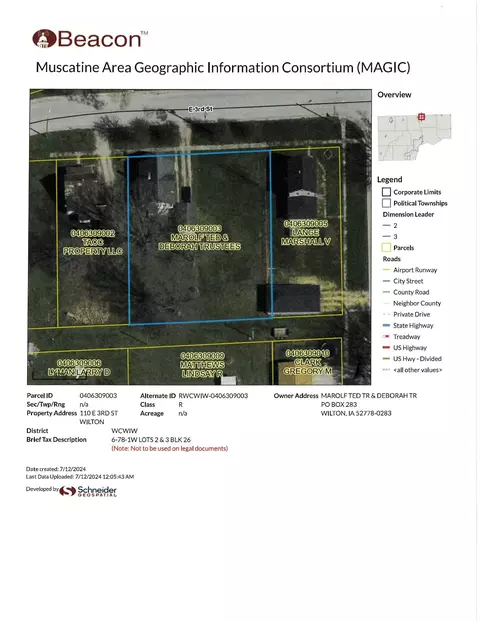Click the Legend heading
The height and width of the screenshot is (621, 480).
coord(389,179)
